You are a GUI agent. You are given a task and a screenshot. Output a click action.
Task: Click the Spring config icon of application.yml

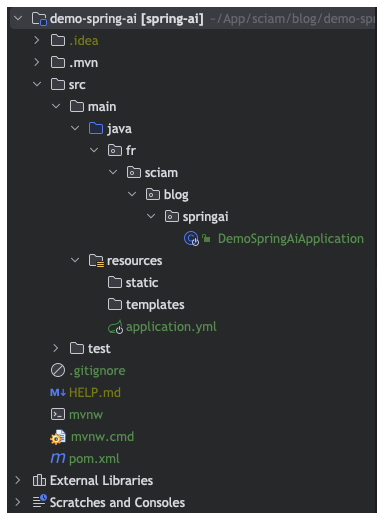(116, 327)
